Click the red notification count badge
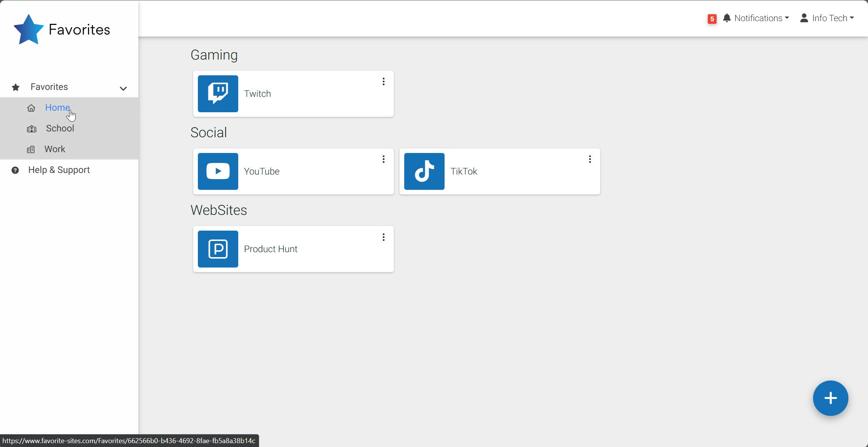This screenshot has width=868, height=447. (712, 19)
